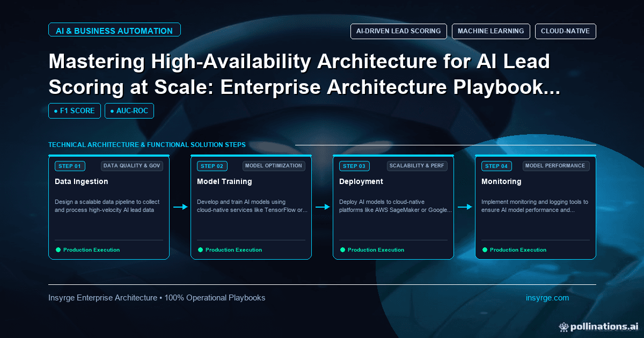Click the Monitoring description text
The width and height of the screenshot is (644, 338).
click(x=535, y=206)
